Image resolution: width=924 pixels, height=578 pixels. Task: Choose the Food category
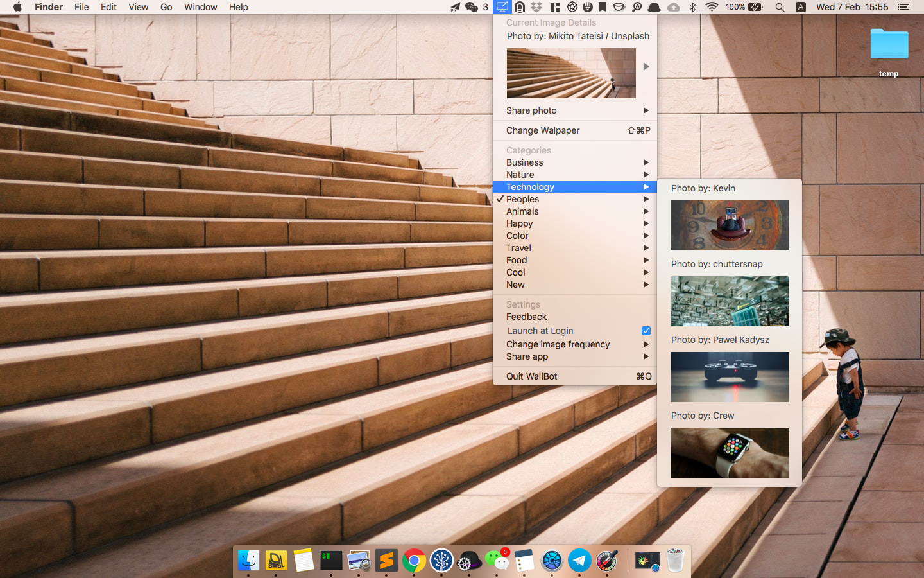[x=575, y=260]
